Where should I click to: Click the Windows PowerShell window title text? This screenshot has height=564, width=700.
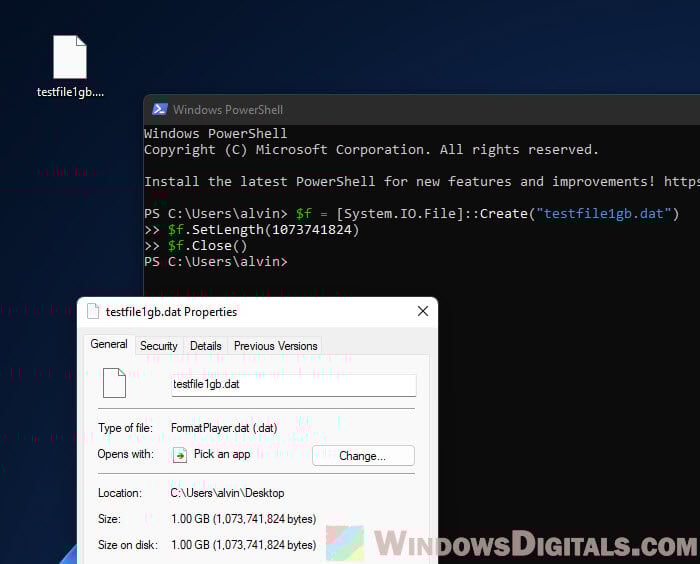pyautogui.click(x=228, y=110)
